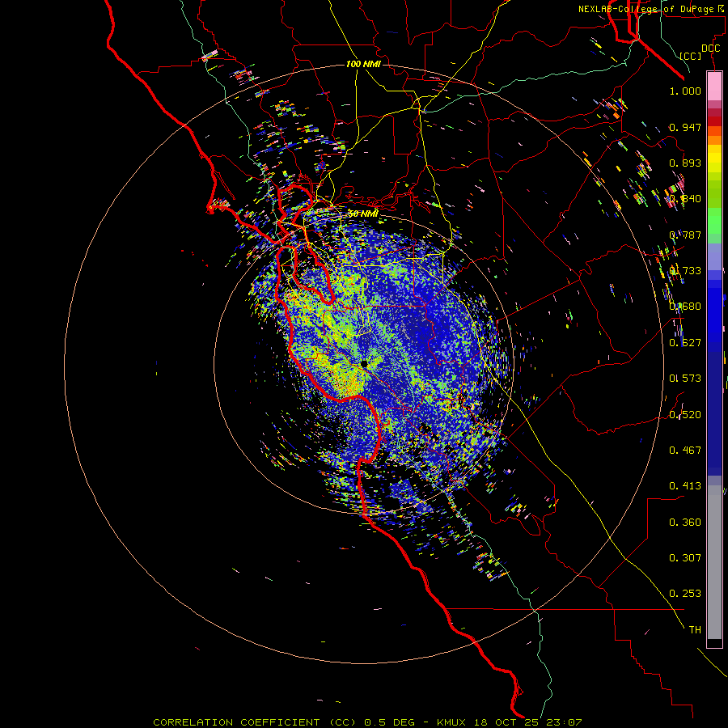Click the 1.000 legend value
This screenshot has width=728, height=728.
tap(685, 91)
